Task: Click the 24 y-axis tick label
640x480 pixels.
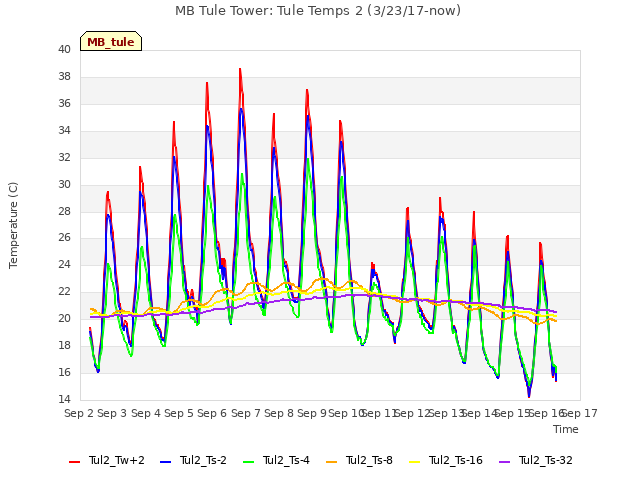Action: click(64, 264)
